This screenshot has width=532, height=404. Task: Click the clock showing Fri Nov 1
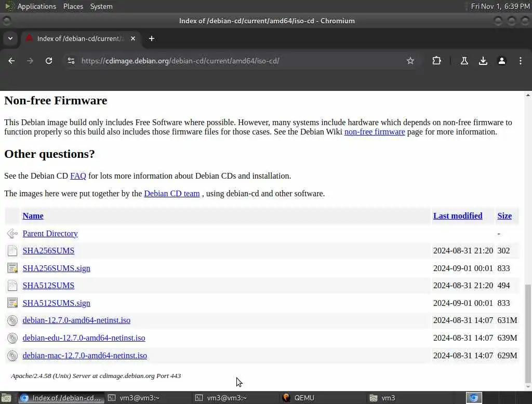500,6
